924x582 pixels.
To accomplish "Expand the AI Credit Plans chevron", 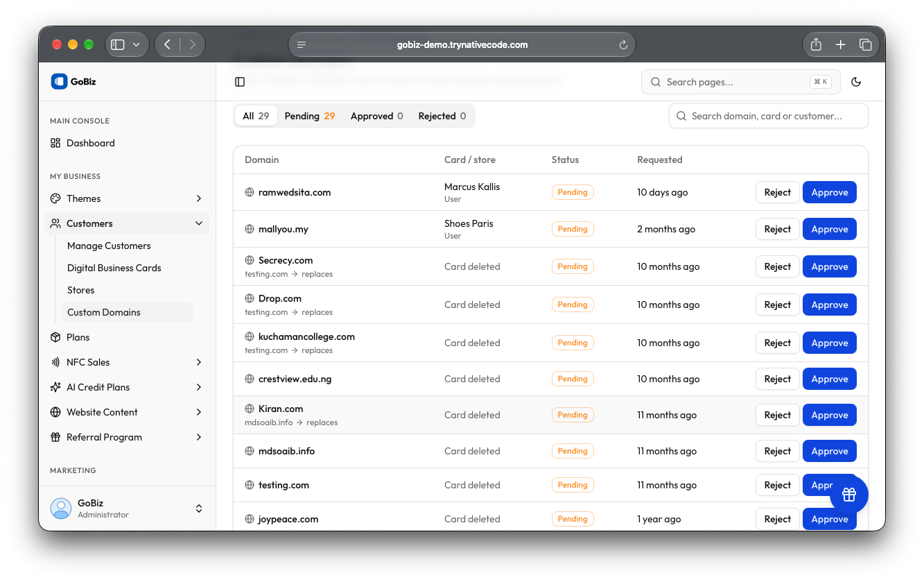I will point(199,387).
